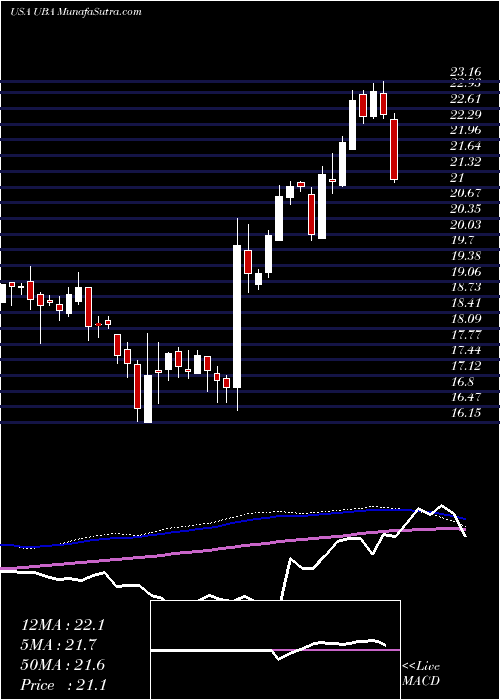Select the 19.38 price axis label
Screen dimensions: 500x700
(465, 256)
